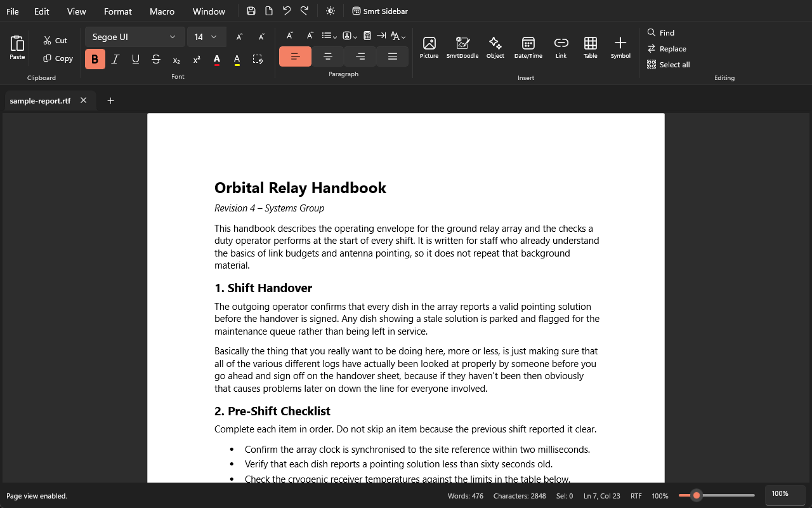
Task: Adjust the zoom slider in status bar
Action: 717,495
